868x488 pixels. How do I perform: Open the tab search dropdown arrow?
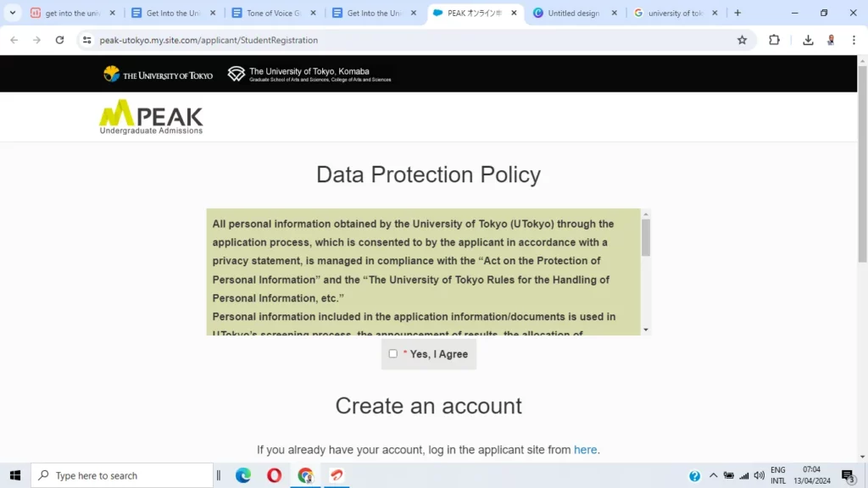[x=12, y=13]
